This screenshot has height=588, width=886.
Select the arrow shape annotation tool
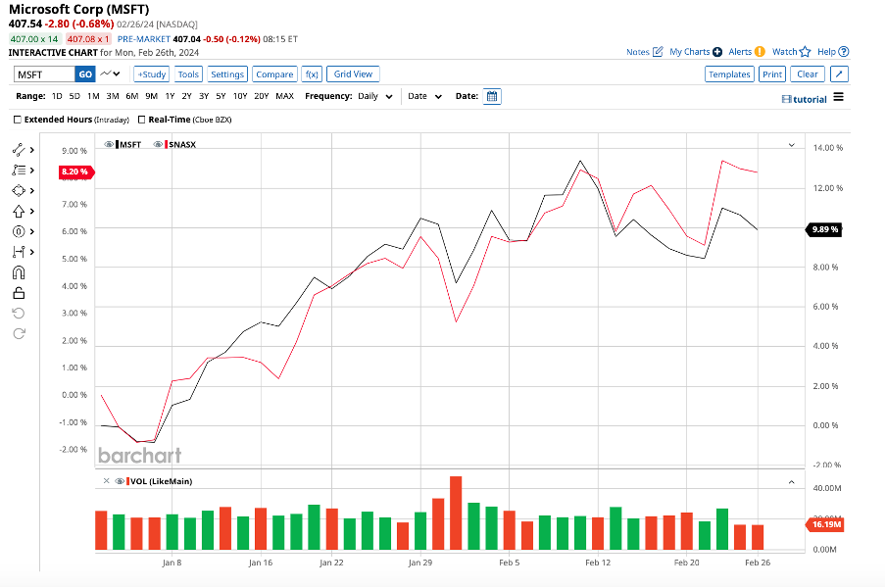(x=19, y=211)
